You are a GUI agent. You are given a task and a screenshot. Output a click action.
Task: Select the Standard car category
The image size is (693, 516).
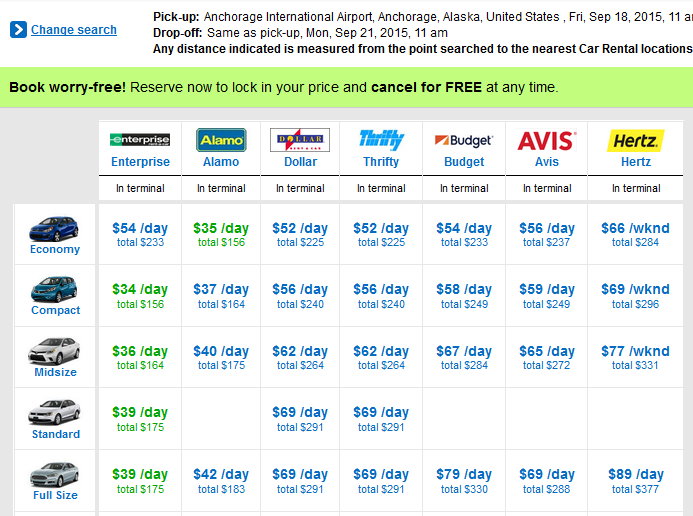(x=56, y=434)
